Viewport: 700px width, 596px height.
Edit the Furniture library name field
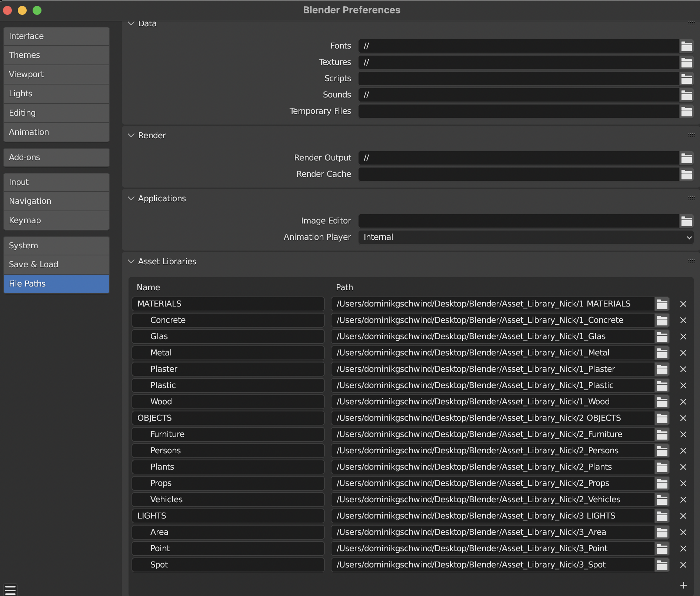(x=228, y=434)
